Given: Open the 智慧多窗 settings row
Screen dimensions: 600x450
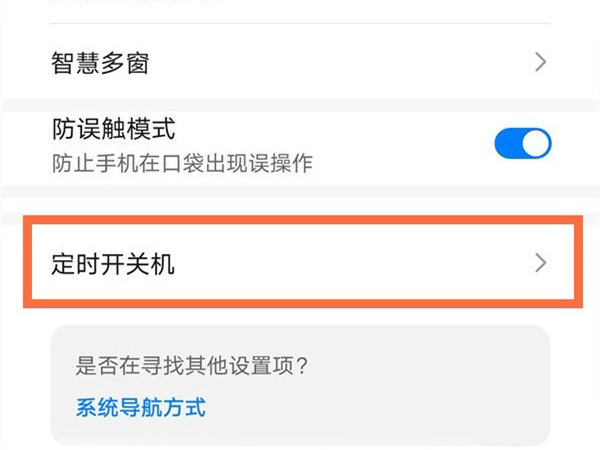Looking at the screenshot, I should click(300, 63).
